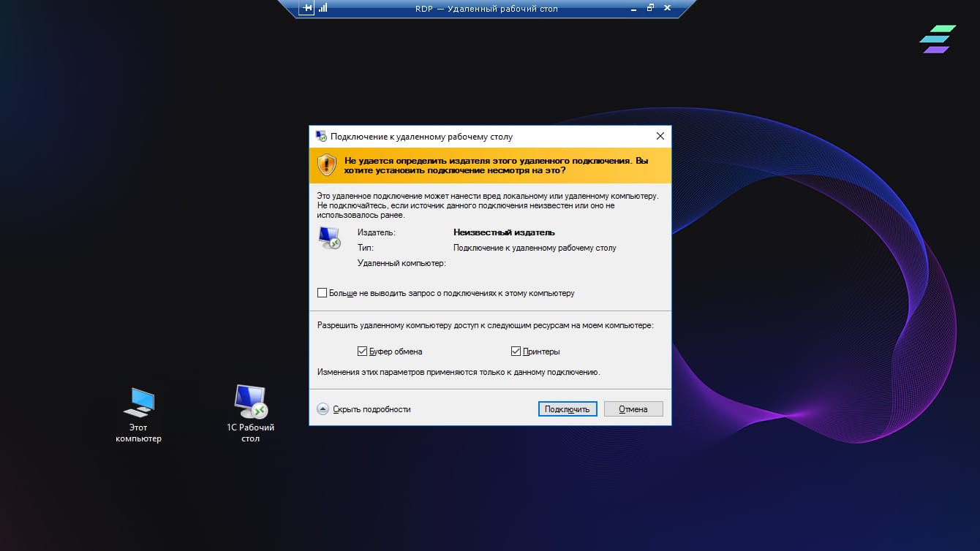Uncheck the 'Буфер обмена' checkbox

[362, 351]
